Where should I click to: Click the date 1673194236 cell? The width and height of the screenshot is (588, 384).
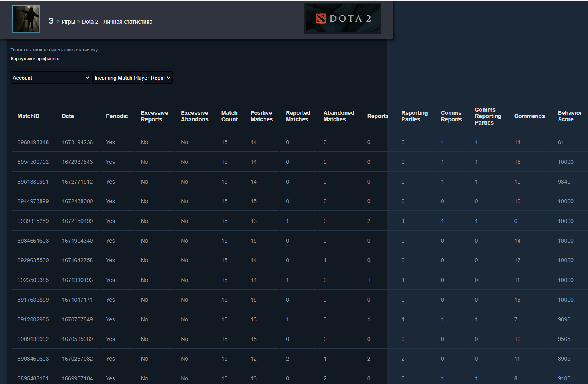tap(77, 142)
